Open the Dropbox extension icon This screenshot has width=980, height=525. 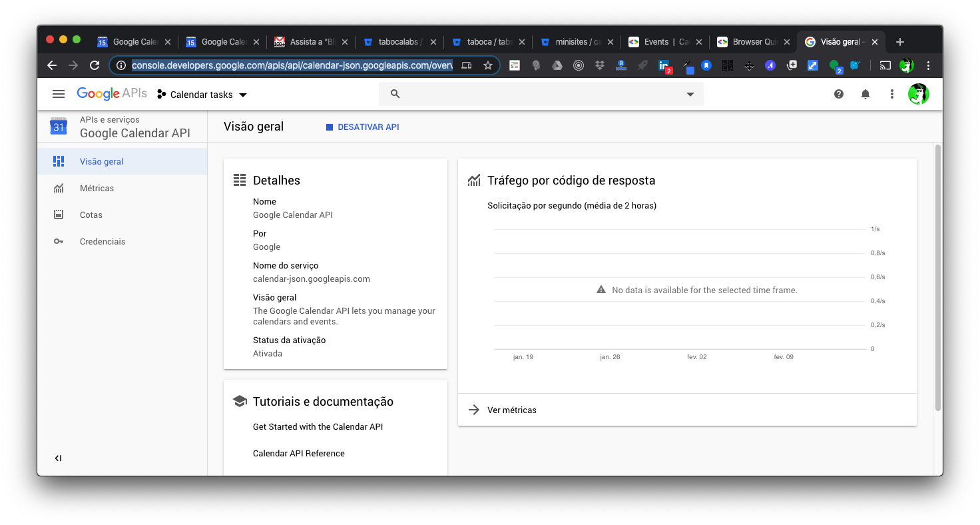pos(600,65)
